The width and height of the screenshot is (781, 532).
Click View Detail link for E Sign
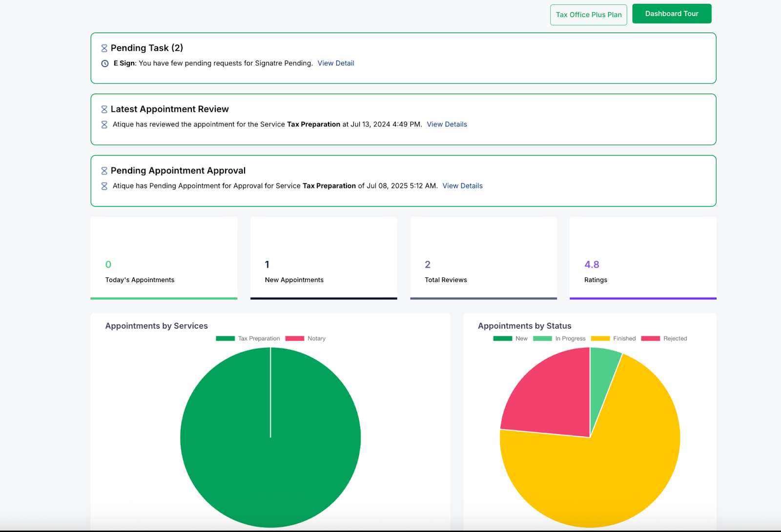click(336, 63)
